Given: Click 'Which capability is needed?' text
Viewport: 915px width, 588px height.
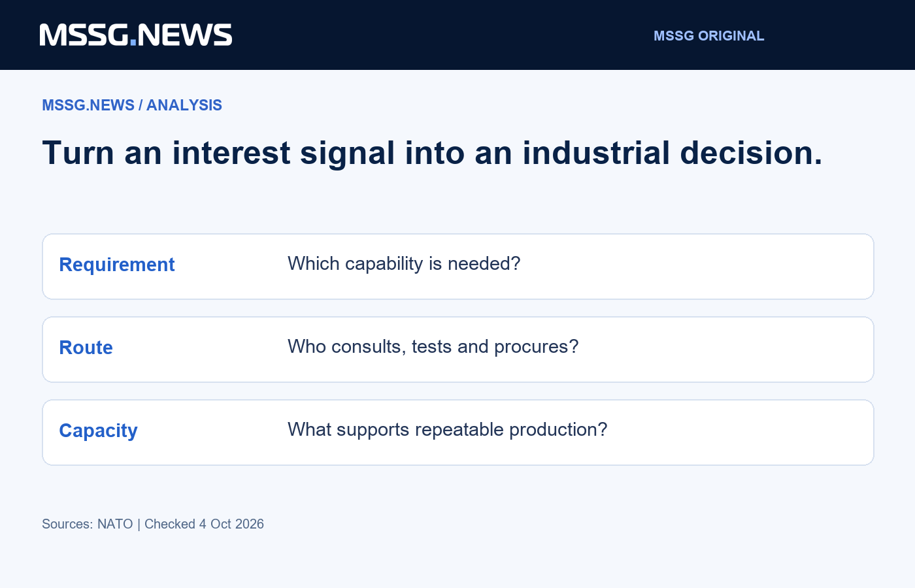Looking at the screenshot, I should click(x=404, y=263).
